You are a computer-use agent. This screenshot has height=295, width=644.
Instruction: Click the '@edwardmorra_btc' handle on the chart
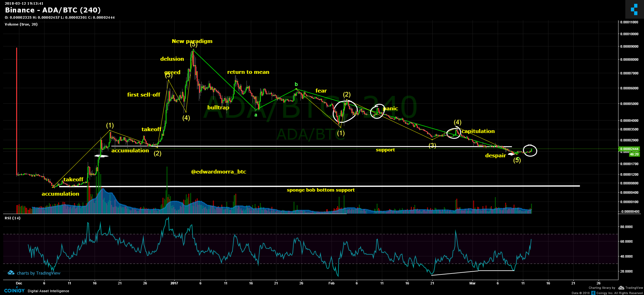pos(219,172)
